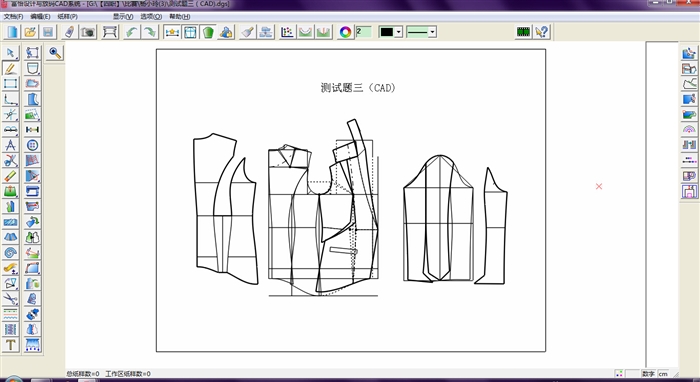Open the 选项(O) menu
Screen dimensions: 700x382
151,17
